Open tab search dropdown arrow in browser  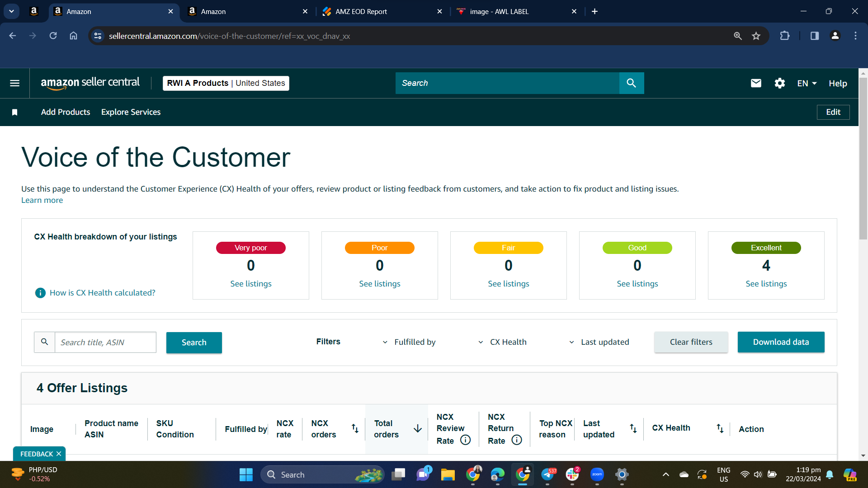click(11, 11)
